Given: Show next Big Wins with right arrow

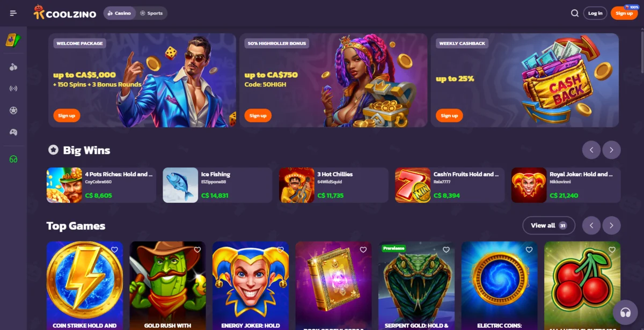Looking at the screenshot, I should point(611,150).
